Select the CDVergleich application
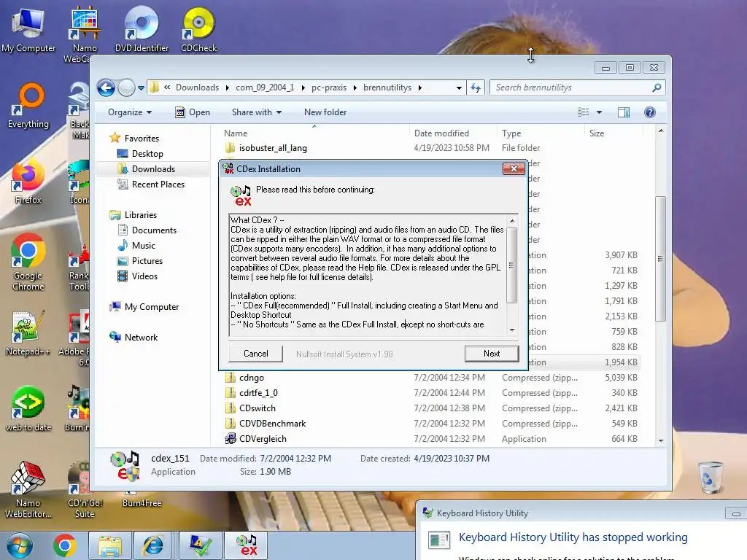This screenshot has height=560, width=747. click(263, 438)
